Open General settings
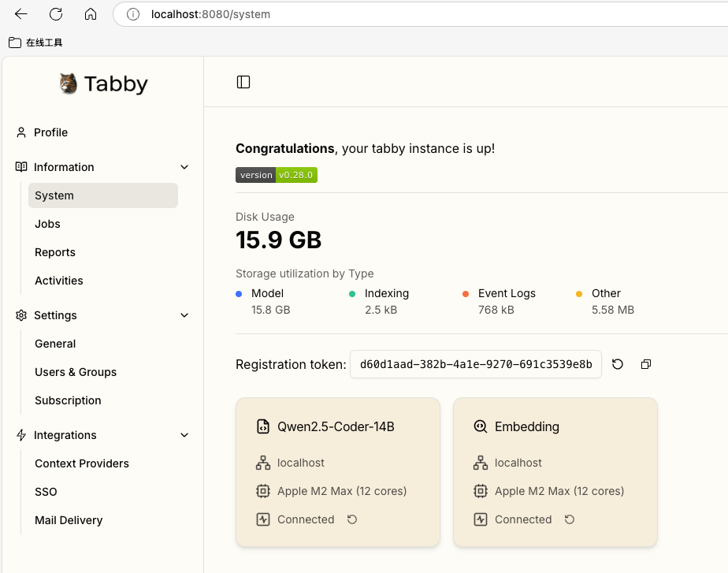 pos(55,344)
